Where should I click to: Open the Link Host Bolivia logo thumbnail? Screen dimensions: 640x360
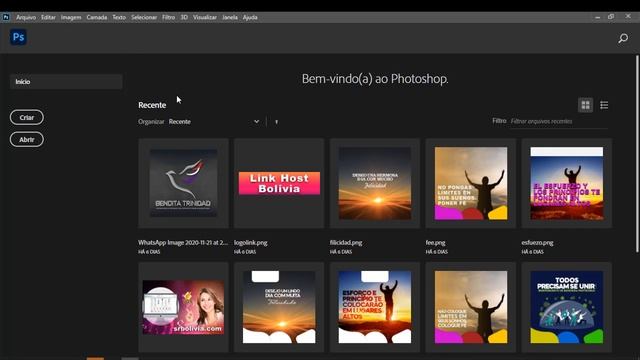[279, 183]
